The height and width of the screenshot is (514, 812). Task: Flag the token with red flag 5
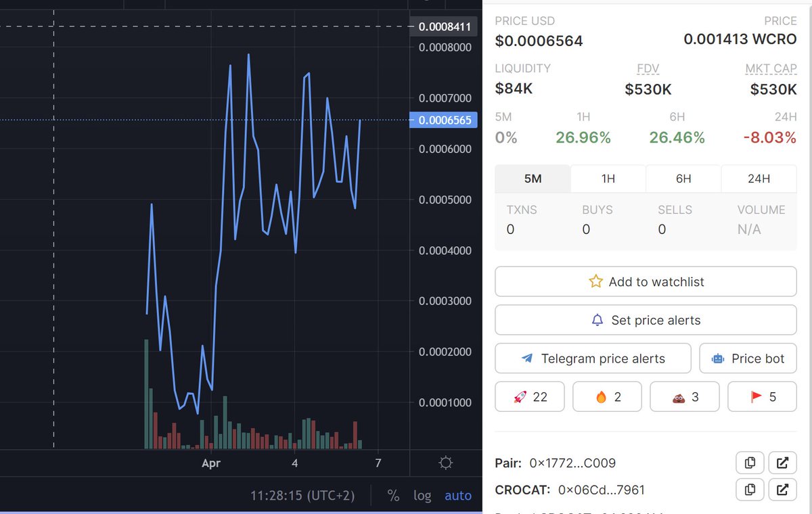point(762,397)
